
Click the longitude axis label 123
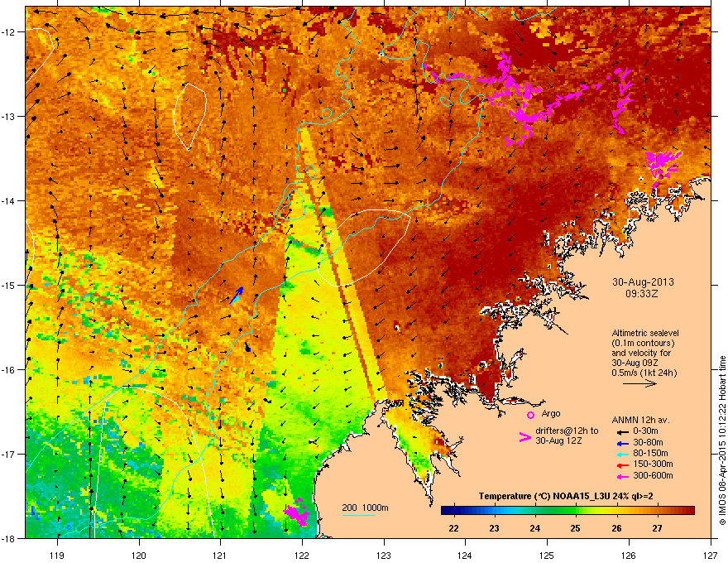[384, 555]
